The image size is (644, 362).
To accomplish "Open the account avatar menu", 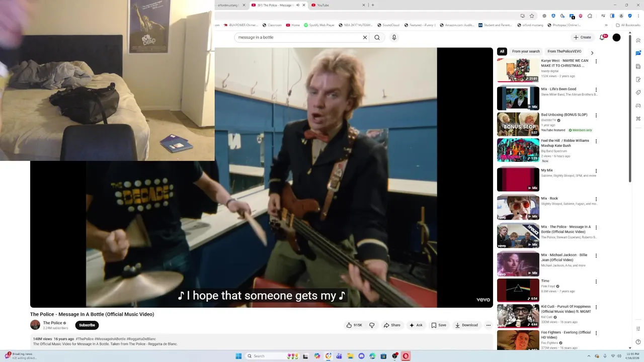I will [616, 37].
